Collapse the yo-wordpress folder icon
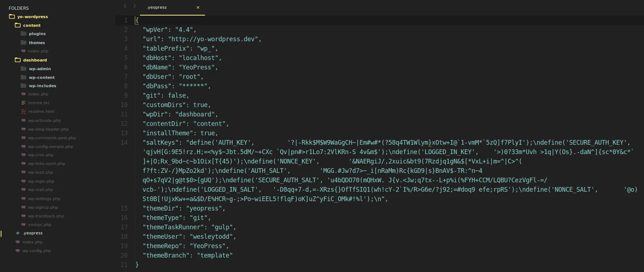This screenshot has width=644, height=272. click(x=12, y=17)
